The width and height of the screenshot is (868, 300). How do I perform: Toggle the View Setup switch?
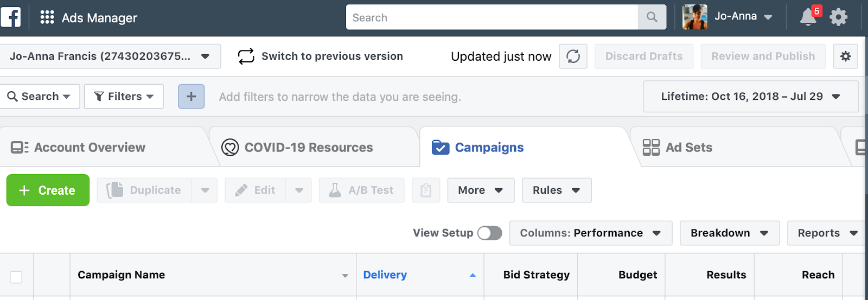(489, 233)
